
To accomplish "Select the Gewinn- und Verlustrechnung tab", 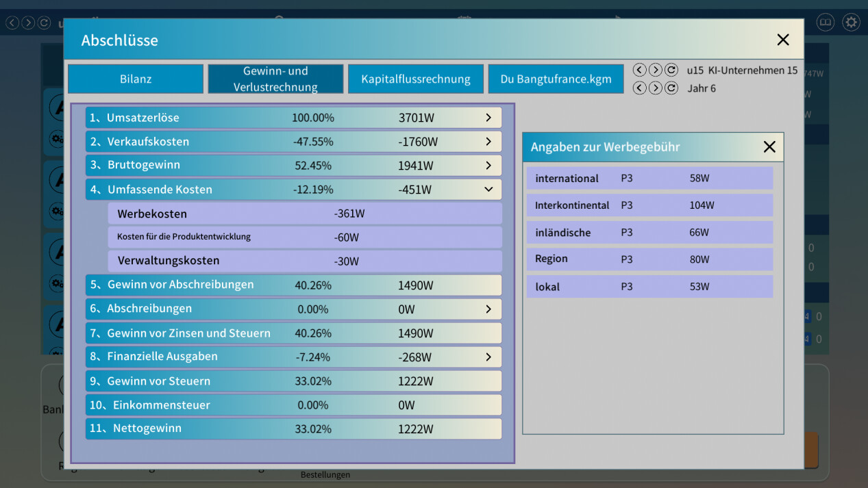I will (275, 79).
